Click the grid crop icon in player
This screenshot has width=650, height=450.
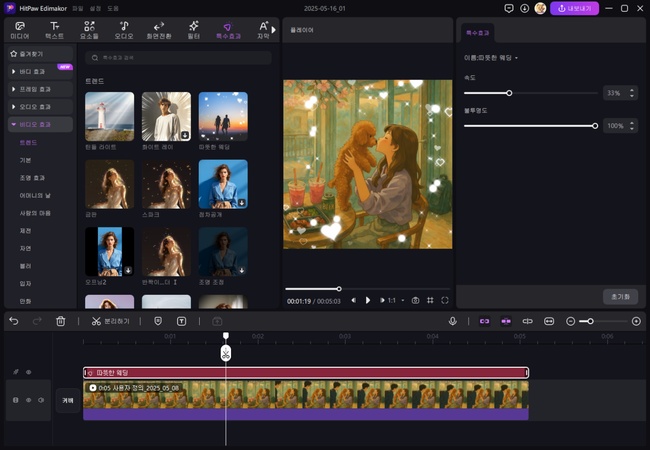(x=430, y=300)
